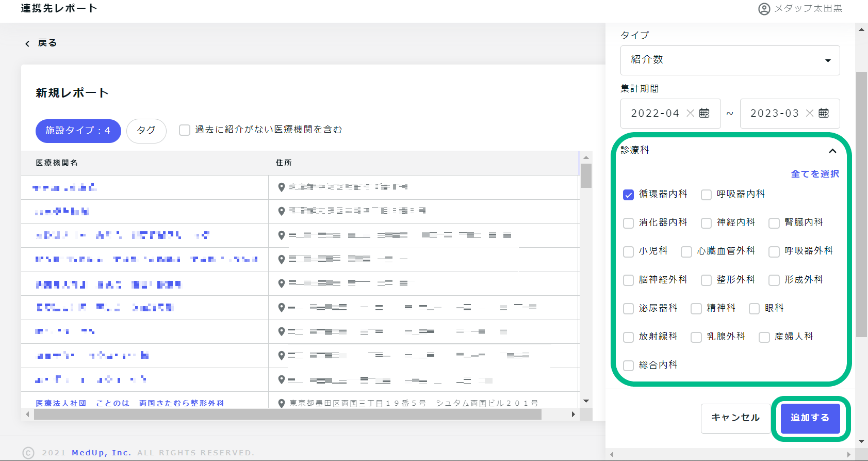This screenshot has width=868, height=461.
Task: Check the 放射線科 checkbox
Action: point(628,337)
